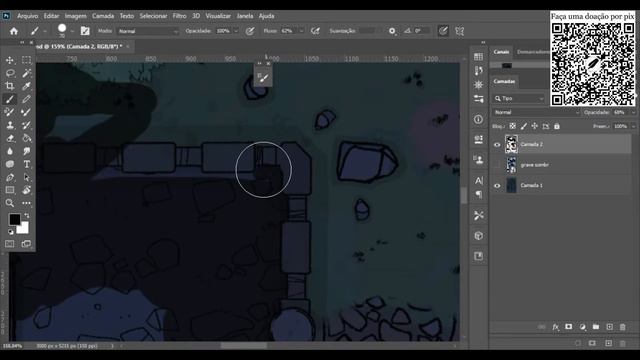Viewport: 640px width, 360px height.
Task: Expand Opacidade slider dropdown in options bar
Action: pyautogui.click(x=236, y=31)
